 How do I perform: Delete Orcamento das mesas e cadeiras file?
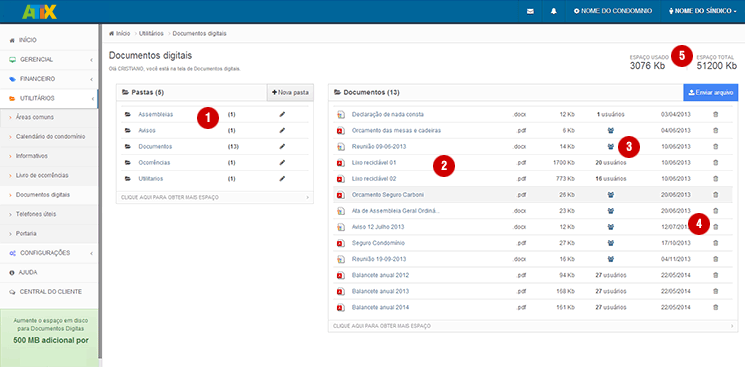coord(716,130)
